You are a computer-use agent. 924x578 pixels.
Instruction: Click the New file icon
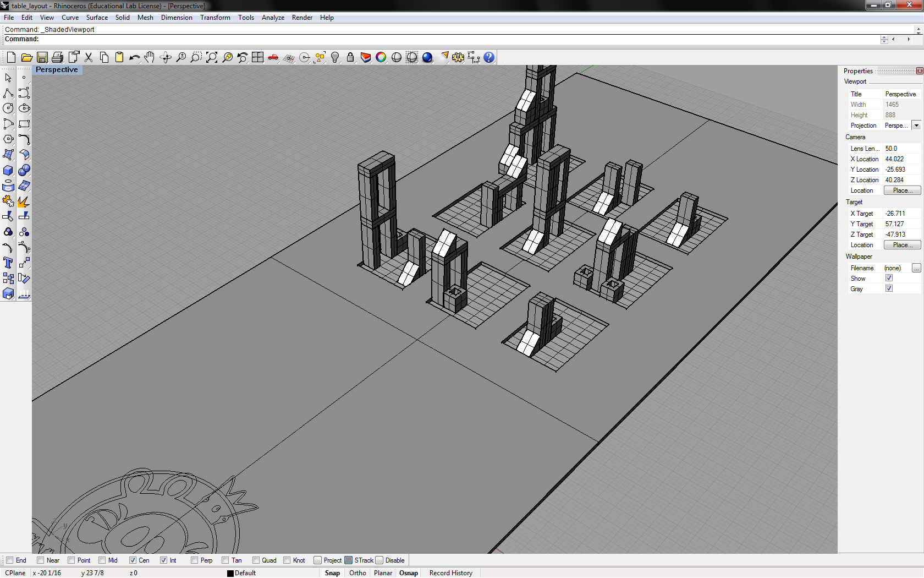click(x=11, y=57)
